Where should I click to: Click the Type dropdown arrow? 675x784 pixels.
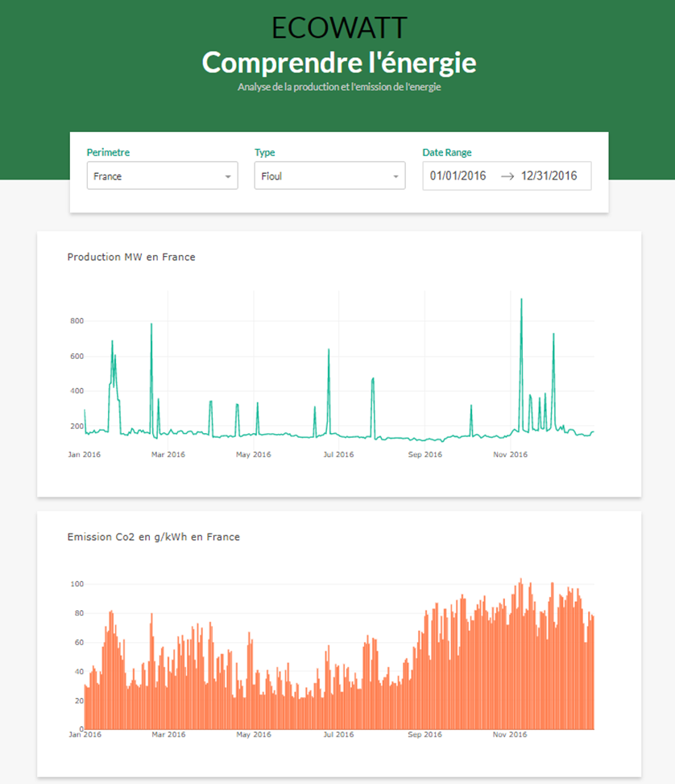point(396,175)
